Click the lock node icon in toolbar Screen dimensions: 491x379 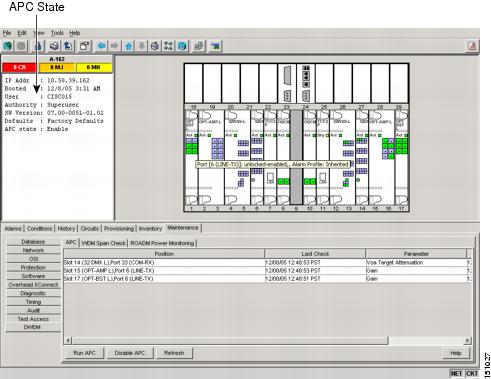tap(37, 46)
